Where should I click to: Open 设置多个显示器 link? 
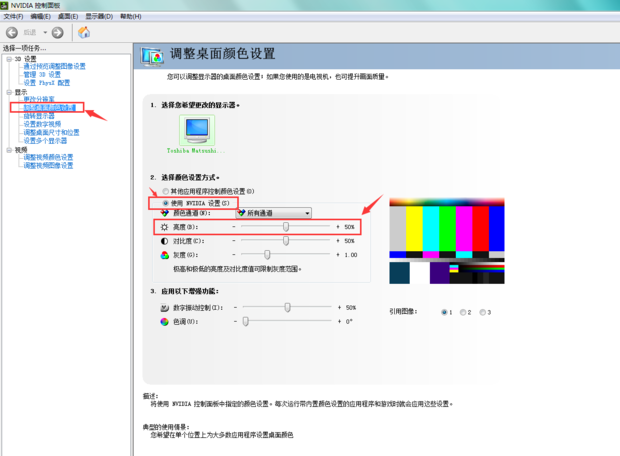pyautogui.click(x=45, y=141)
